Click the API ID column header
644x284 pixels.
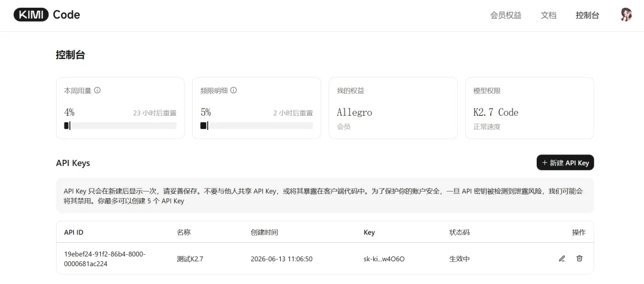[74, 232]
